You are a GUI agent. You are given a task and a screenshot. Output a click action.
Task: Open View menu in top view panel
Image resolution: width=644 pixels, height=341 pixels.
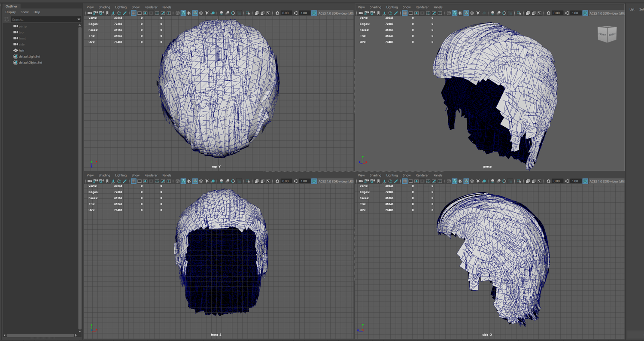click(90, 7)
